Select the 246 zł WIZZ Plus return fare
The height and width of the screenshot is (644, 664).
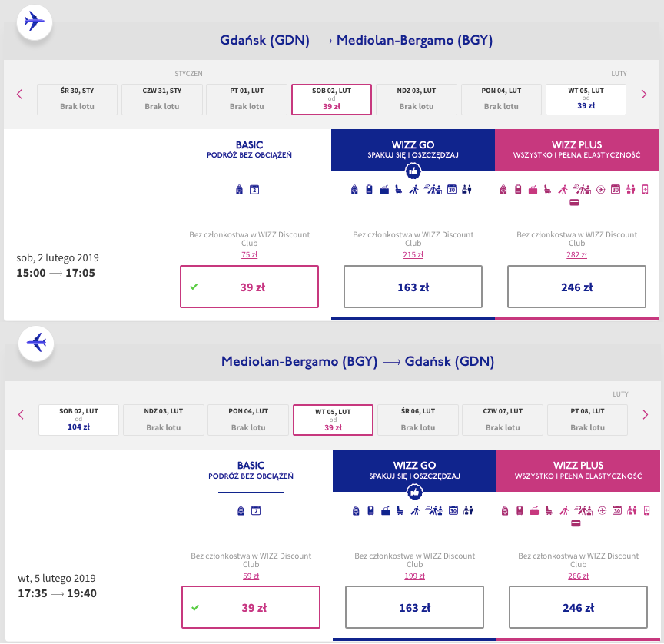coord(579,608)
